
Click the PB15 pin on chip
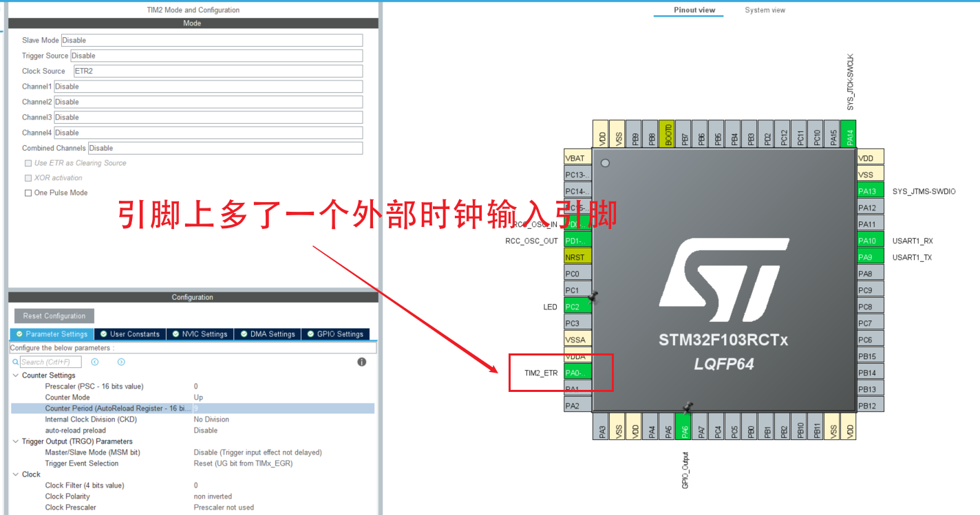click(870, 356)
